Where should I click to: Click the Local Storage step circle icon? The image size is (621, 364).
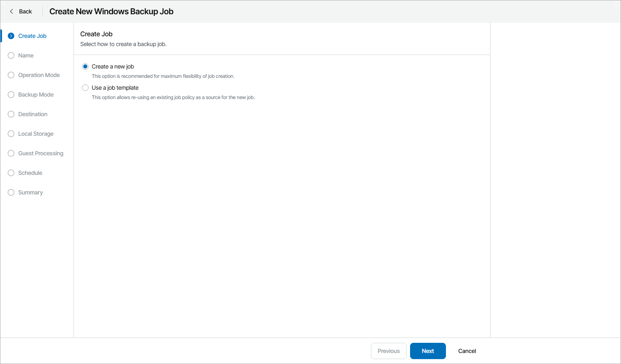point(11,134)
